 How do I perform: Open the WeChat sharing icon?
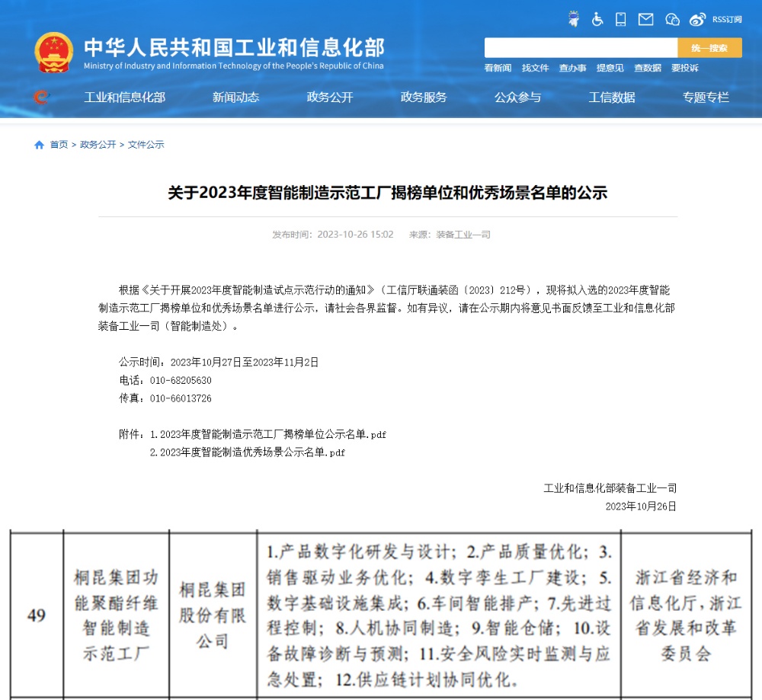pos(671,19)
